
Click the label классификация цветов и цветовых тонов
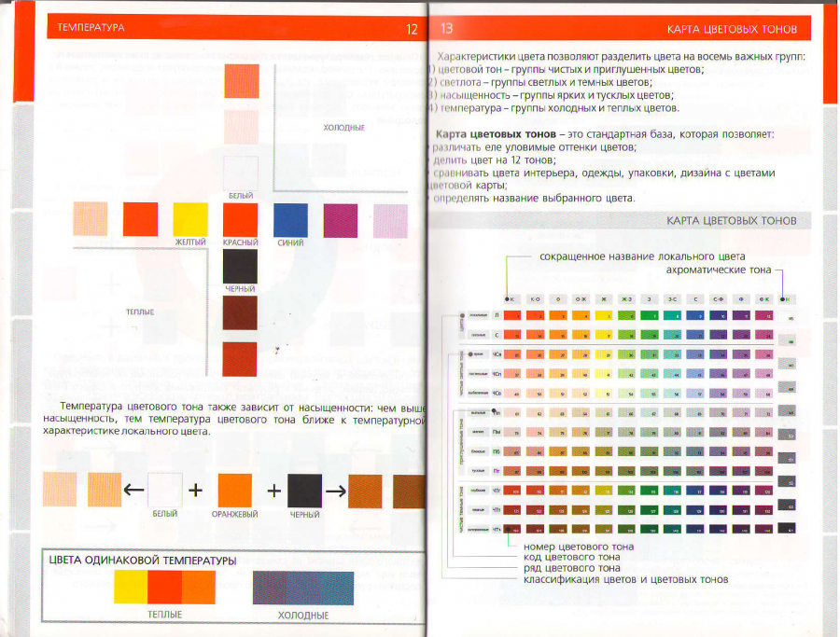(625, 579)
